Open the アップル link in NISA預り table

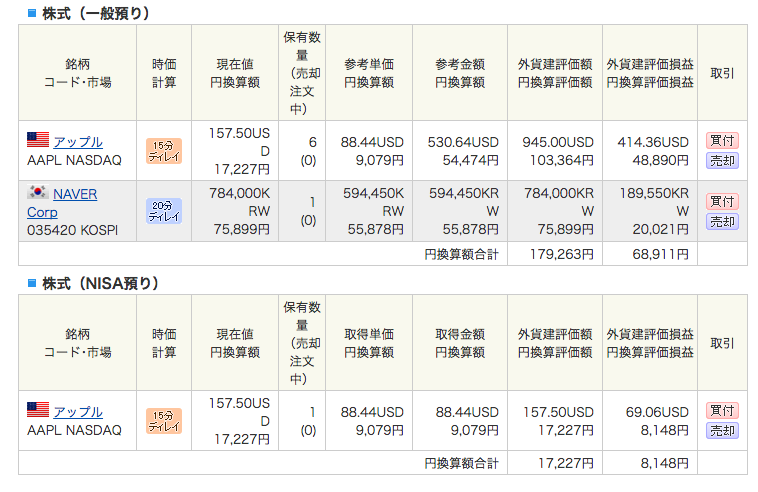point(78,412)
